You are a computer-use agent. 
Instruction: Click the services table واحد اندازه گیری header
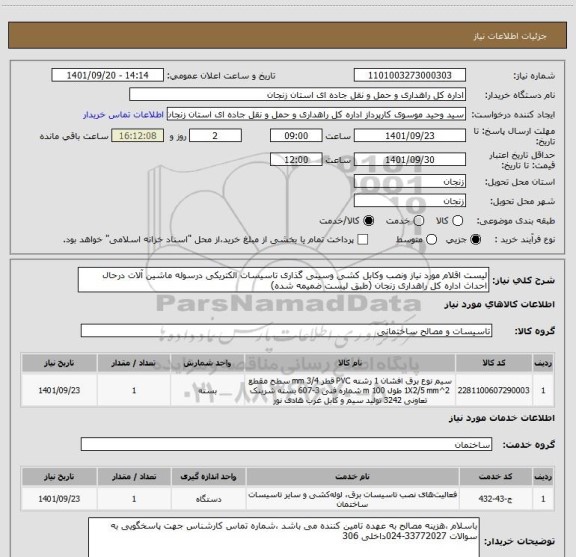point(208,477)
